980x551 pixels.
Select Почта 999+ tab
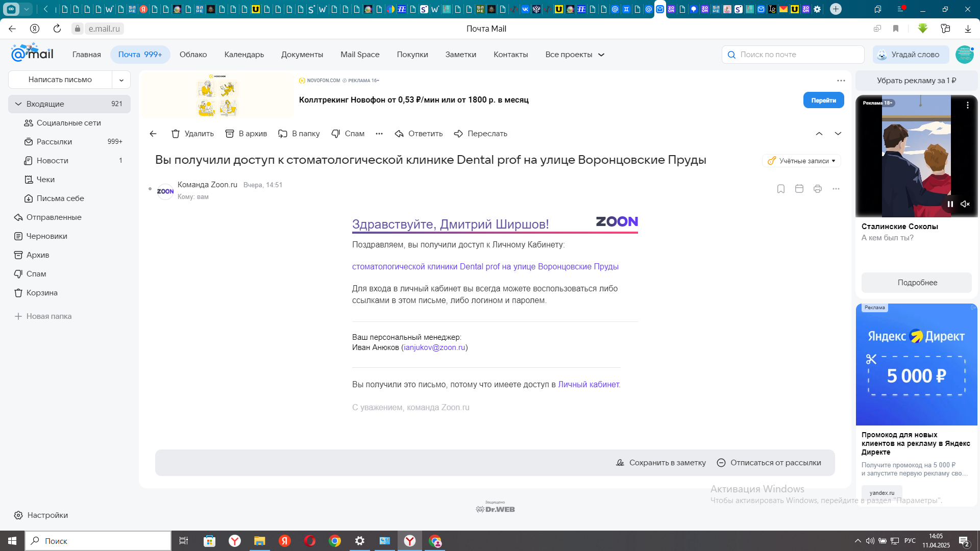pos(140,55)
